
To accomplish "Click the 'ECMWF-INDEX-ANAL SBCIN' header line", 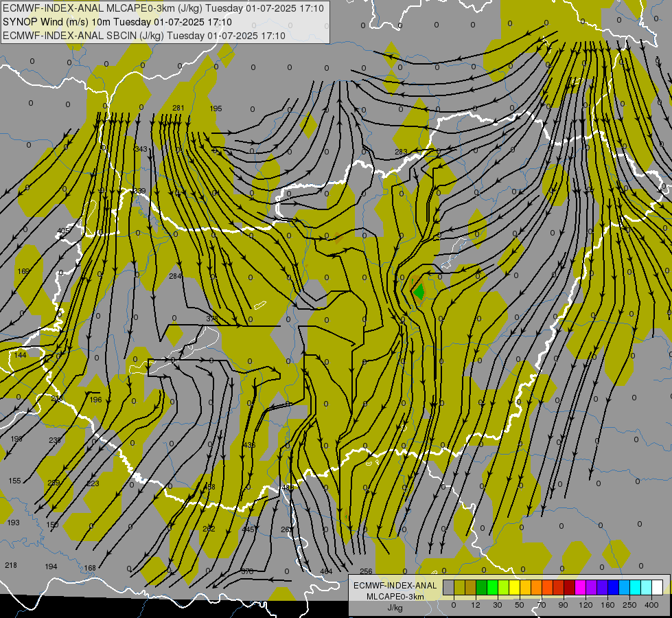I will (x=143, y=36).
